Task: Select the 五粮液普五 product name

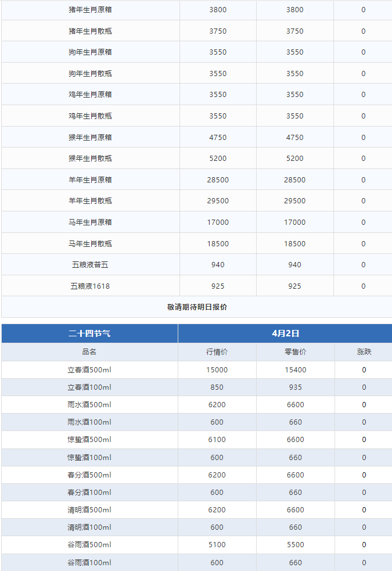Action: click(90, 265)
